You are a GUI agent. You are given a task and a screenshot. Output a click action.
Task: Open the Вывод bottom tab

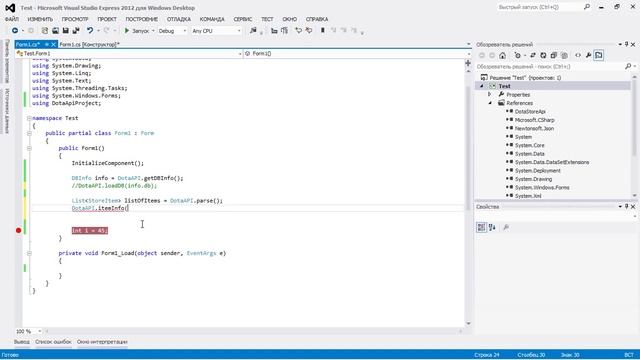(x=22, y=342)
